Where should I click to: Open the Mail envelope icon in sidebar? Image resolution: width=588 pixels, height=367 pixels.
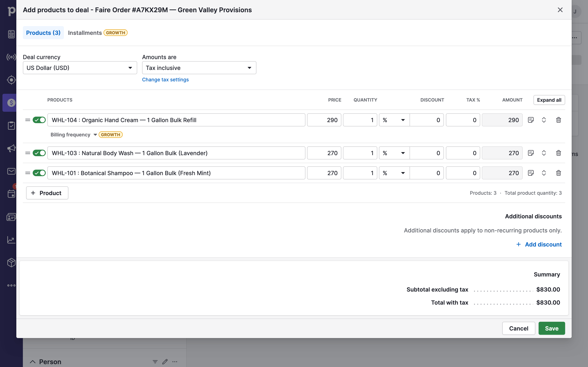click(x=11, y=171)
